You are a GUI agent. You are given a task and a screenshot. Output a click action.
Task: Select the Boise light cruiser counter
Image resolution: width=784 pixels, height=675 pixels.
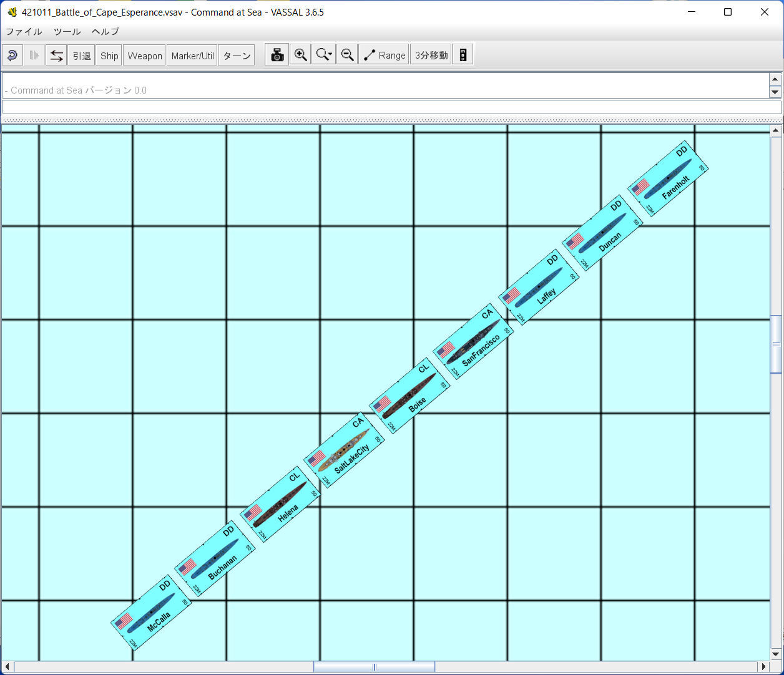pyautogui.click(x=409, y=396)
